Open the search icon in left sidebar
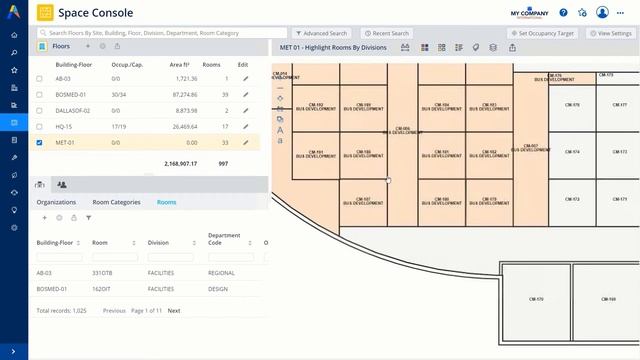Screen dimensions: 640x360 coord(14,53)
